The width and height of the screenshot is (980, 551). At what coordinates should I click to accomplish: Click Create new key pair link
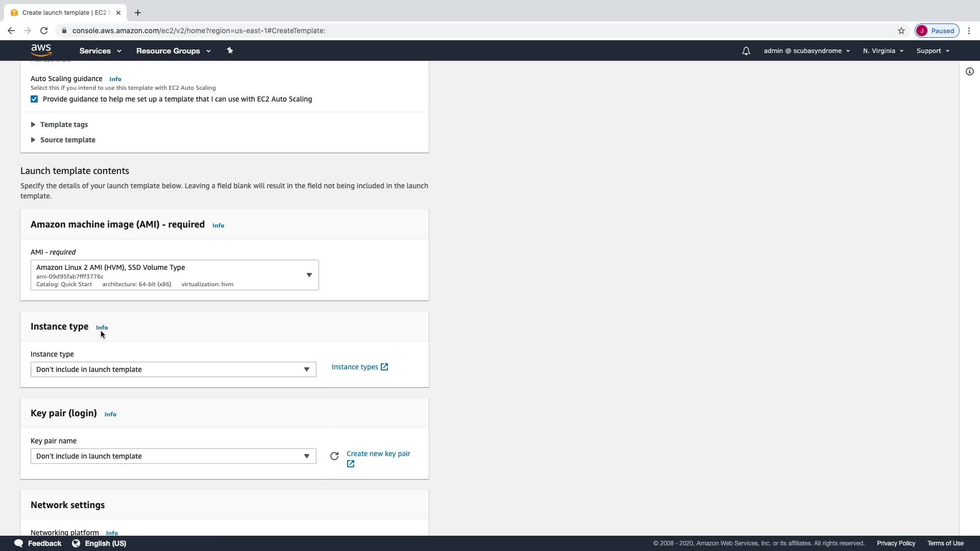(378, 454)
